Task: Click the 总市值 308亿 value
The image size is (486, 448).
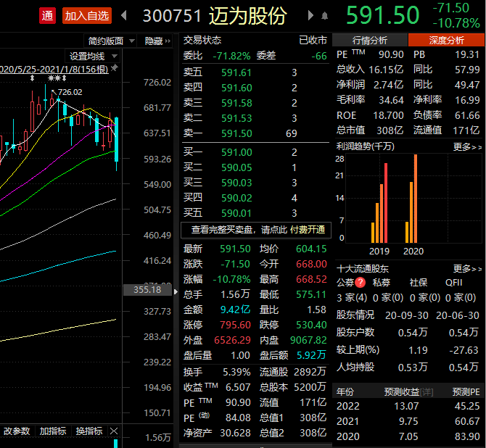Action: [390, 130]
